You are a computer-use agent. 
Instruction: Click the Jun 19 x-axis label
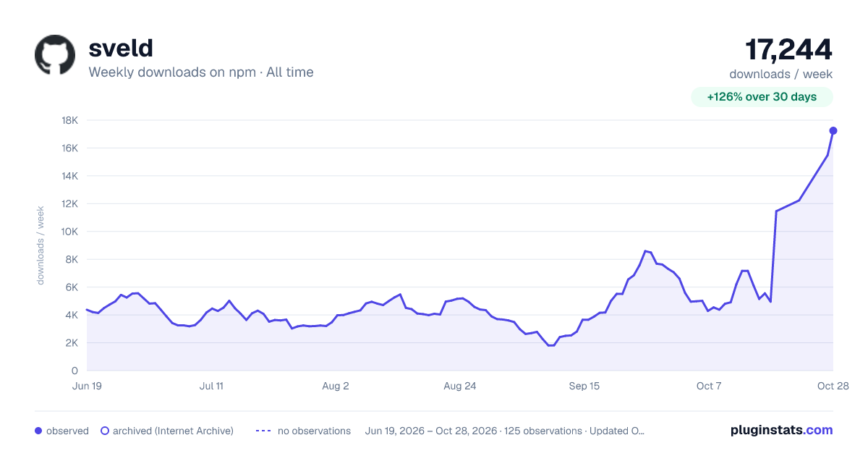(x=87, y=386)
